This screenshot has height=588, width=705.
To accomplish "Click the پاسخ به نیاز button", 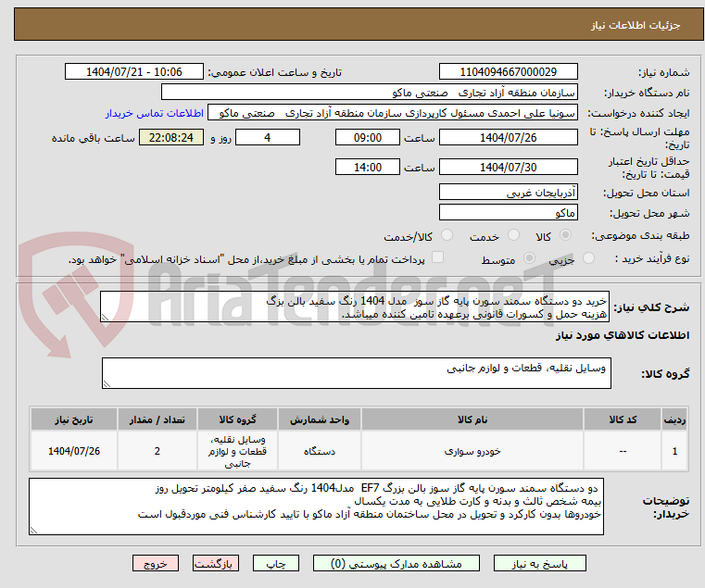I will [x=539, y=563].
